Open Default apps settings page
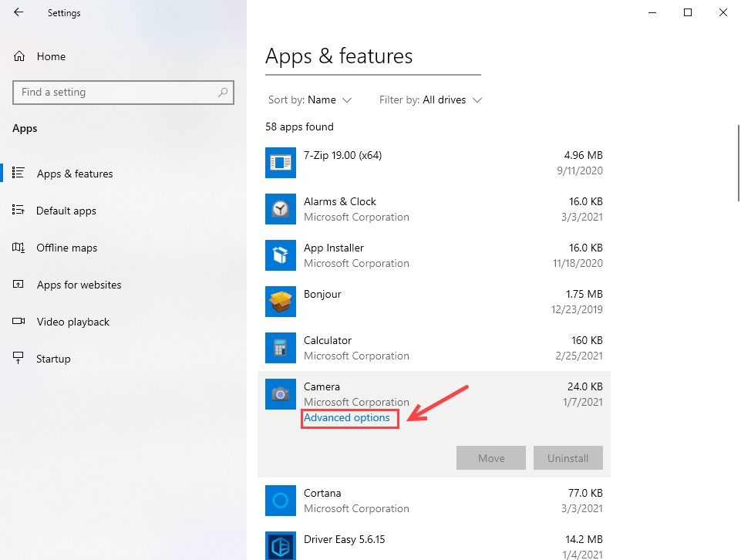Image resolution: width=741 pixels, height=560 pixels. (x=66, y=211)
